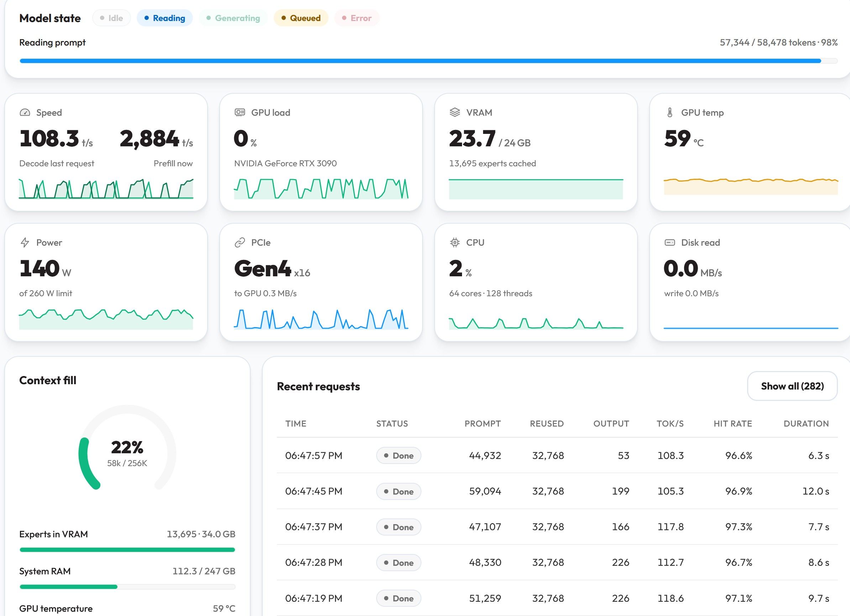Click the PCIe blue sparkline chart
The width and height of the screenshot is (850, 616).
click(x=321, y=319)
